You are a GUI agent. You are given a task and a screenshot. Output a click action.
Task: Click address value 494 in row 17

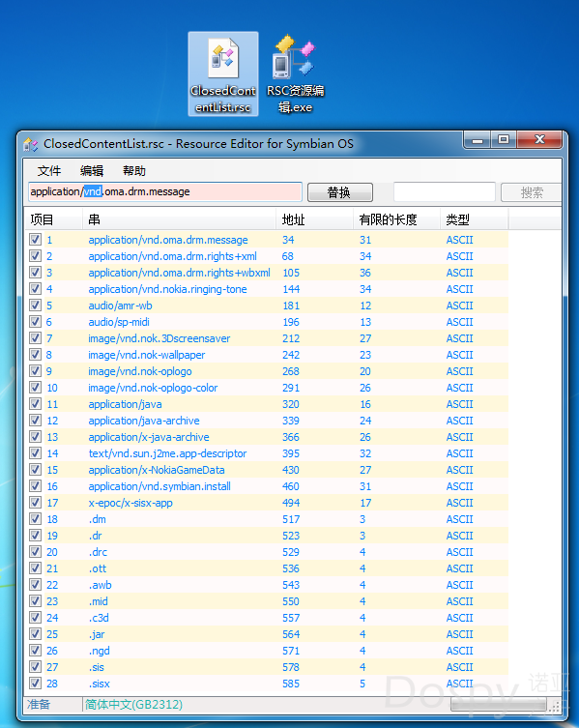291,503
